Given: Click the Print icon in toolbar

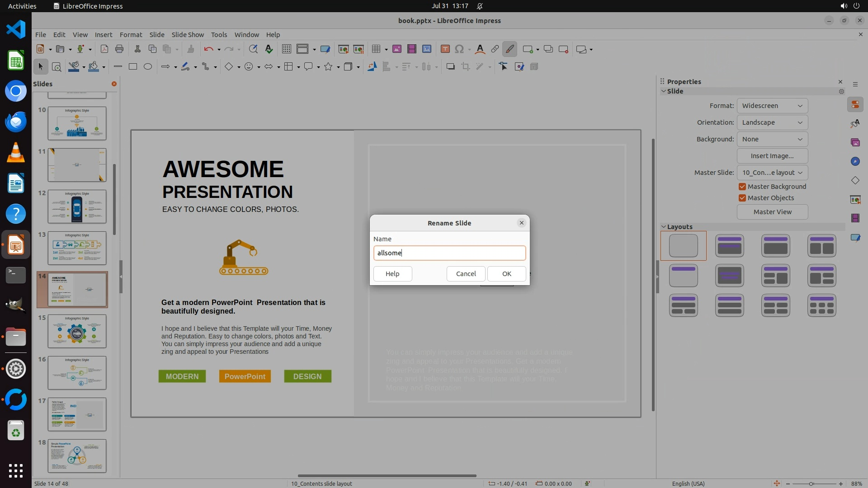Looking at the screenshot, I should [119, 49].
